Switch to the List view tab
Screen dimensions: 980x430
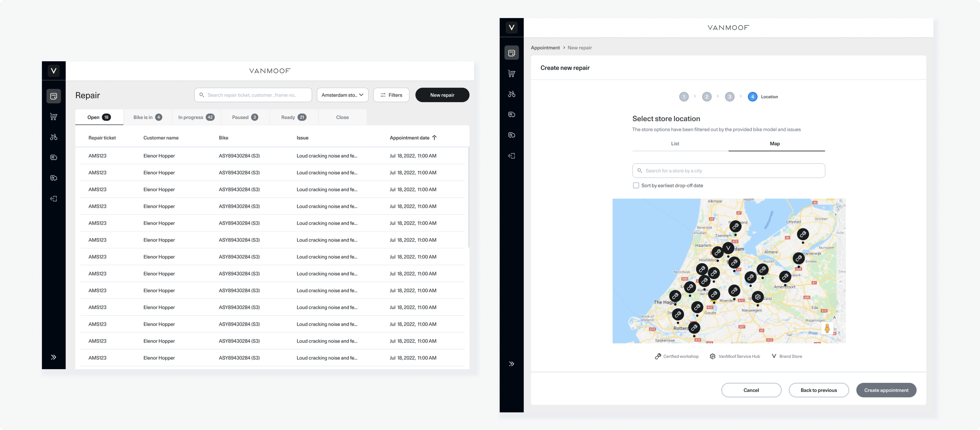[x=675, y=144]
